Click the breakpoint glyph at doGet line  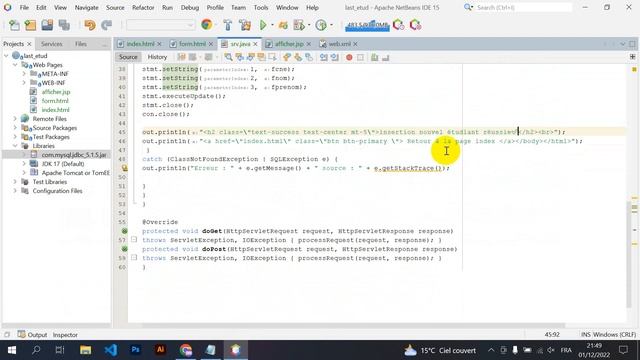[x=124, y=231]
